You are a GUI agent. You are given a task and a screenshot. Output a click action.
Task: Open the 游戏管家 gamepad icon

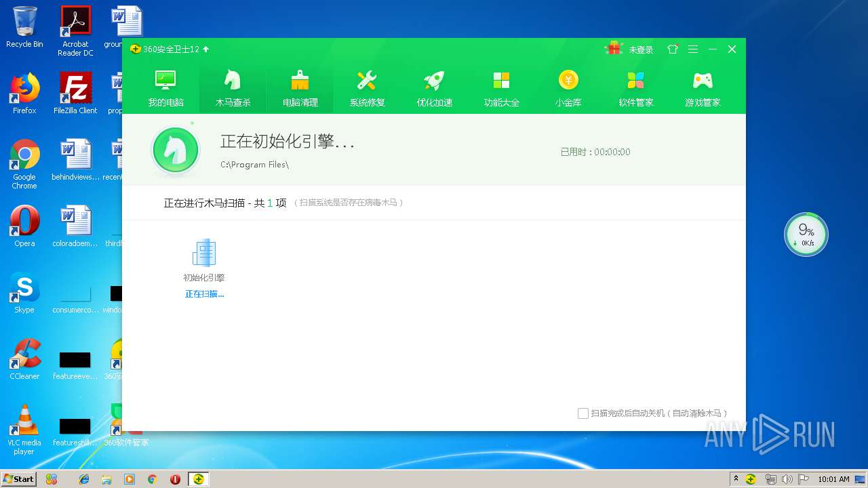tap(703, 89)
